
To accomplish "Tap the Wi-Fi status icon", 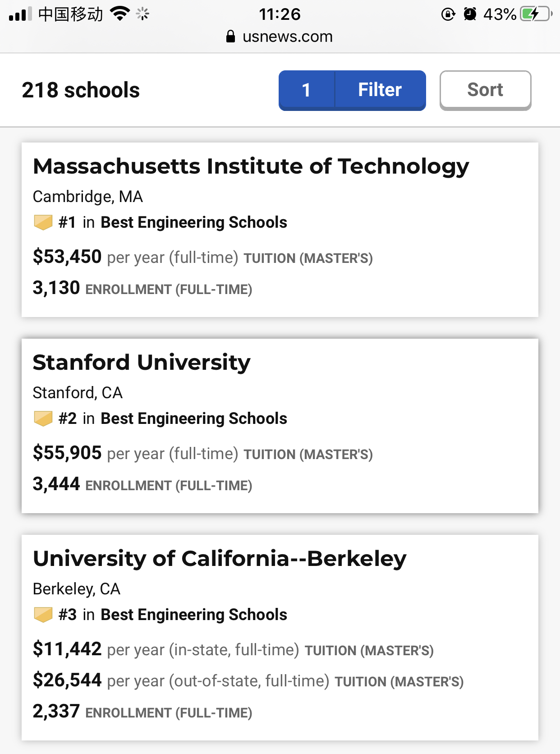I will pyautogui.click(x=120, y=14).
